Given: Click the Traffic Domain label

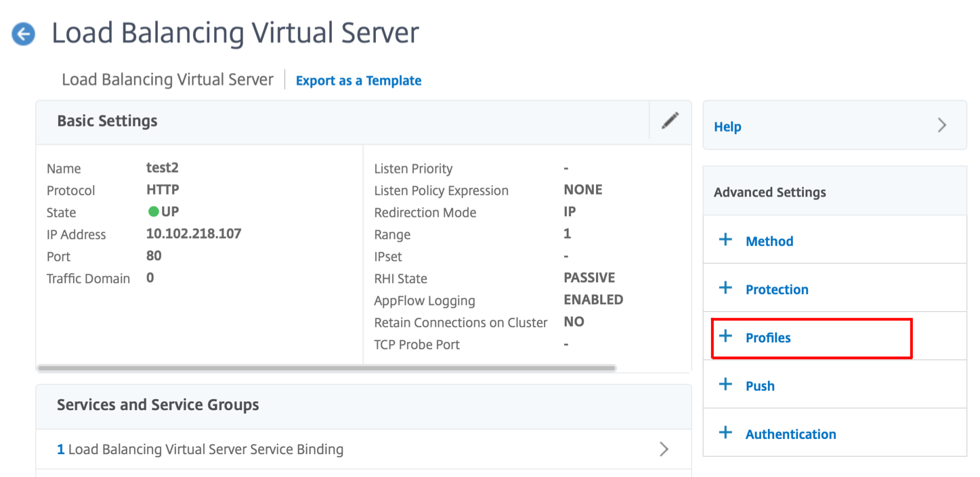Looking at the screenshot, I should tap(88, 278).
